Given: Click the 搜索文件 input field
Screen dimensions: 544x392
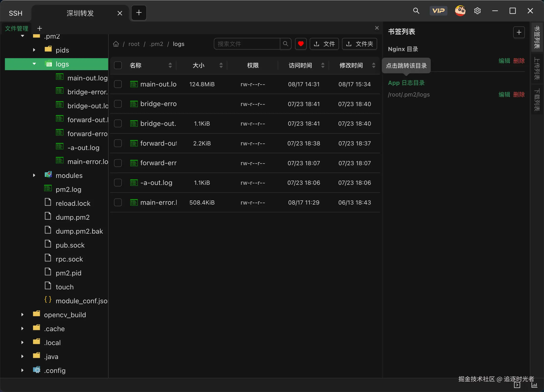Looking at the screenshot, I should click(247, 44).
